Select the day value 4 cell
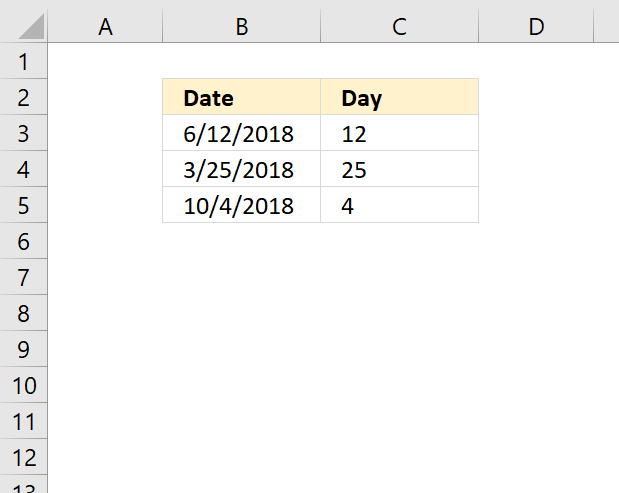 tap(400, 205)
